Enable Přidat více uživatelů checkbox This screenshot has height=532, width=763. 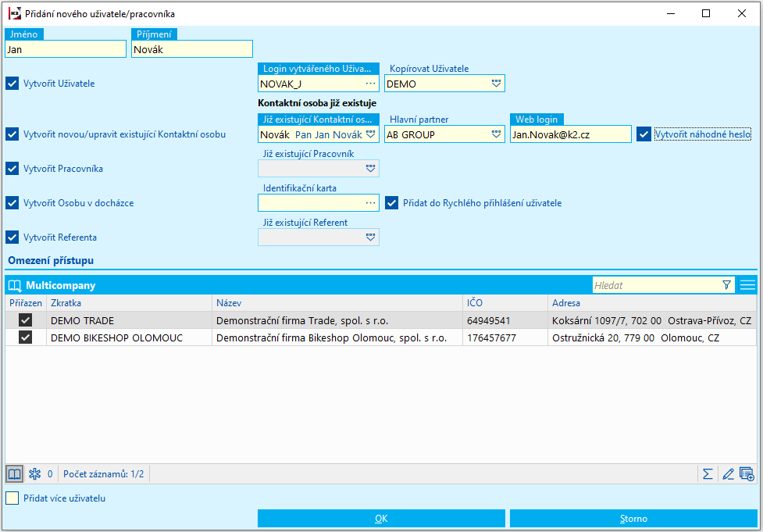coord(12,498)
